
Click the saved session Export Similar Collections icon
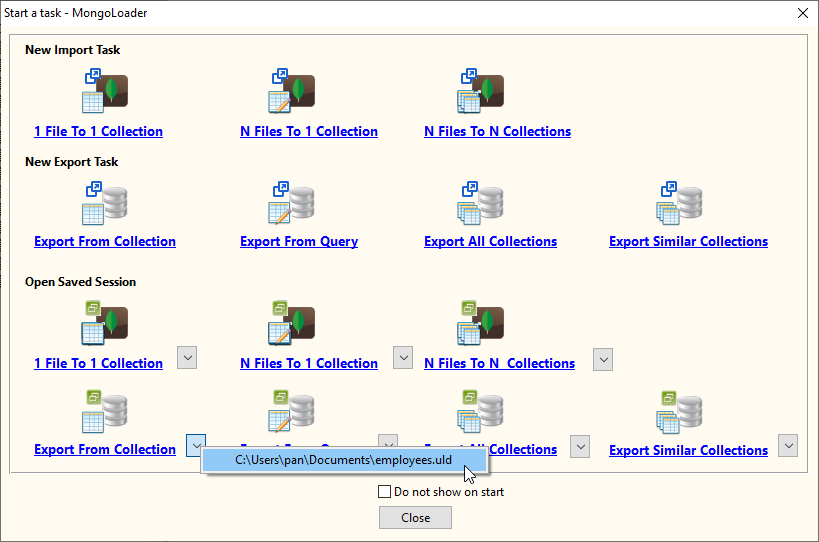pos(680,411)
